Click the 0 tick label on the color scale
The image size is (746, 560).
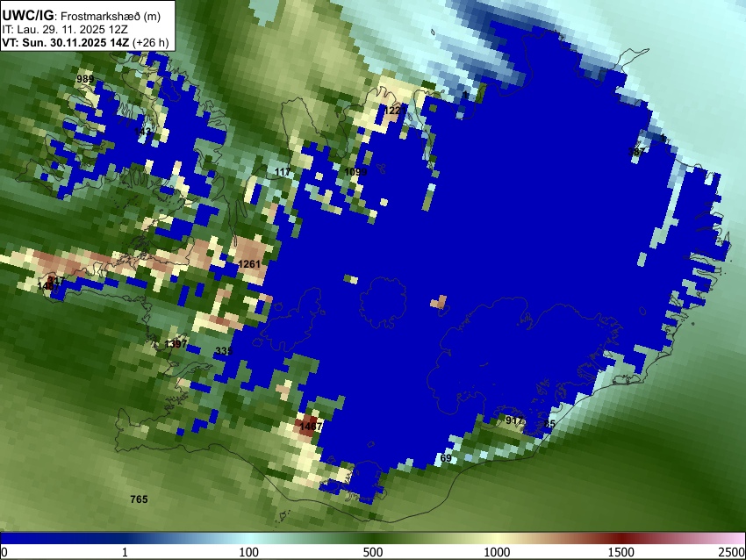point(4,552)
